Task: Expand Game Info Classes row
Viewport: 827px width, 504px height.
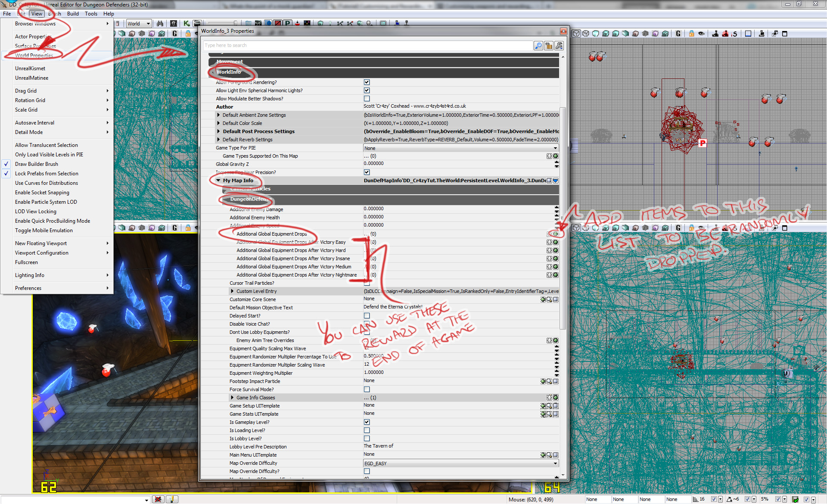Action: (x=232, y=398)
